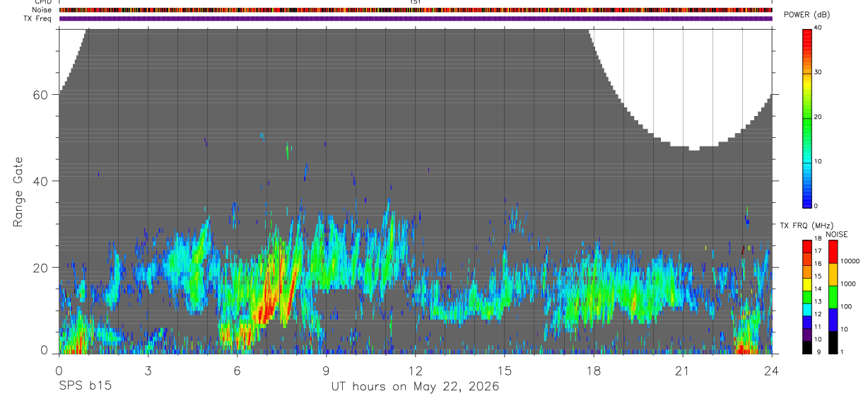Click the 100 label in NOISE legend
The width and height of the screenshot is (868, 401).
[848, 306]
